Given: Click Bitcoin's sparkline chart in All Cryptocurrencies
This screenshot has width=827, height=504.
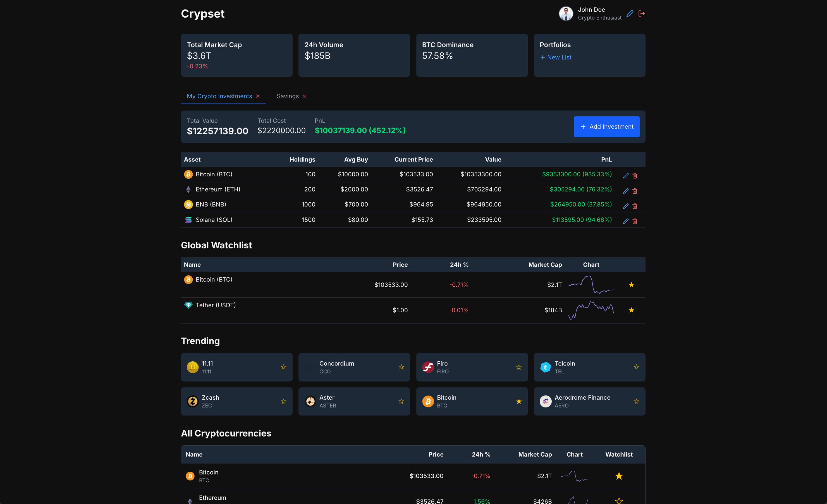Looking at the screenshot, I should pos(575,476).
